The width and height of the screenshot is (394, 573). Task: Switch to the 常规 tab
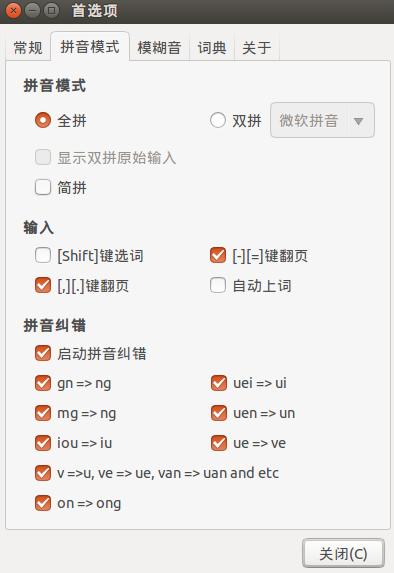click(28, 48)
